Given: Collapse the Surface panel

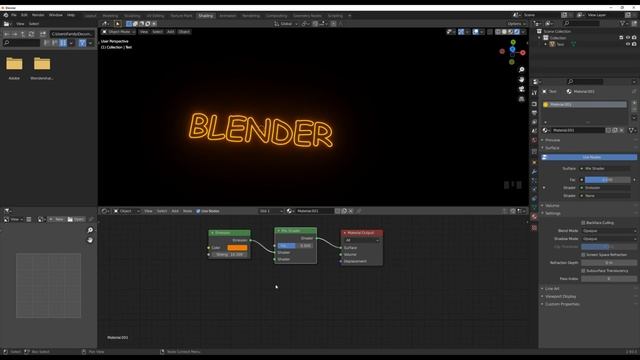Looking at the screenshot, I should point(552,148).
